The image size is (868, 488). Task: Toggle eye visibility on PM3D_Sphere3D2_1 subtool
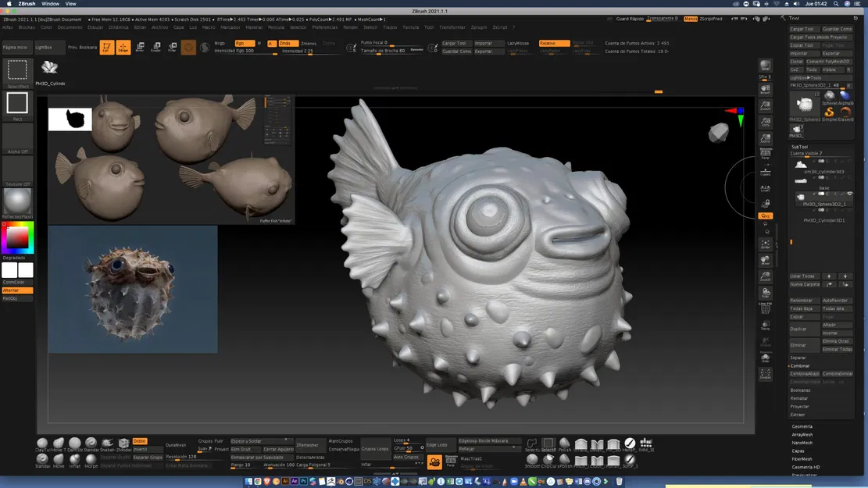849,194
